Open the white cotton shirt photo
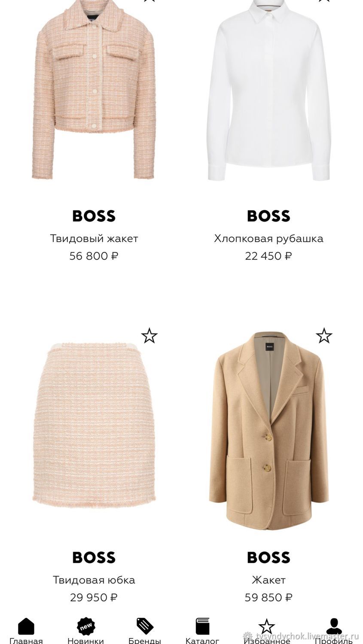Screen dimensions: 363x644 pos(268,90)
